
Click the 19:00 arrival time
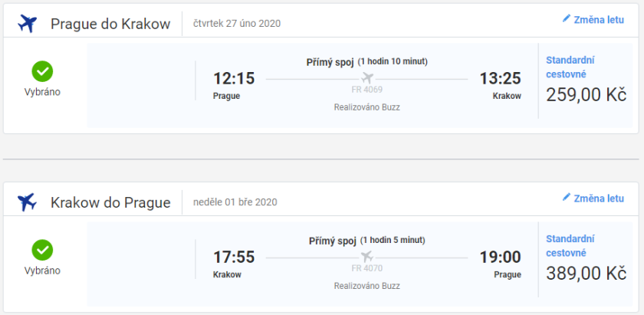(x=500, y=257)
